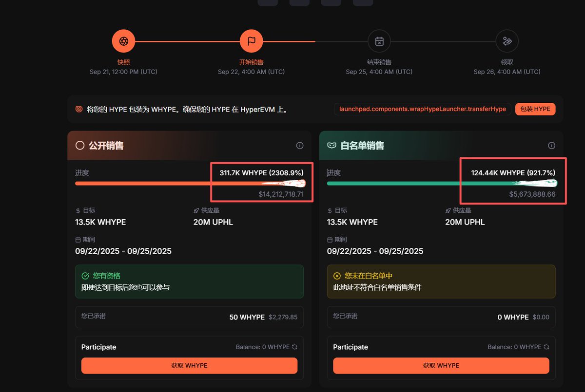585x392 pixels.
Task: Click the X icon next to 您未在白名单中
Action: point(337,276)
